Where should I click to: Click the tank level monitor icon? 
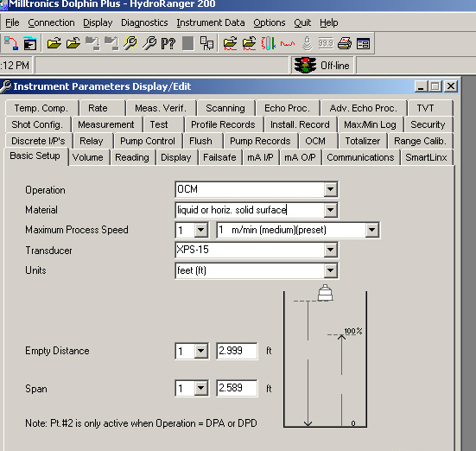coord(269,43)
